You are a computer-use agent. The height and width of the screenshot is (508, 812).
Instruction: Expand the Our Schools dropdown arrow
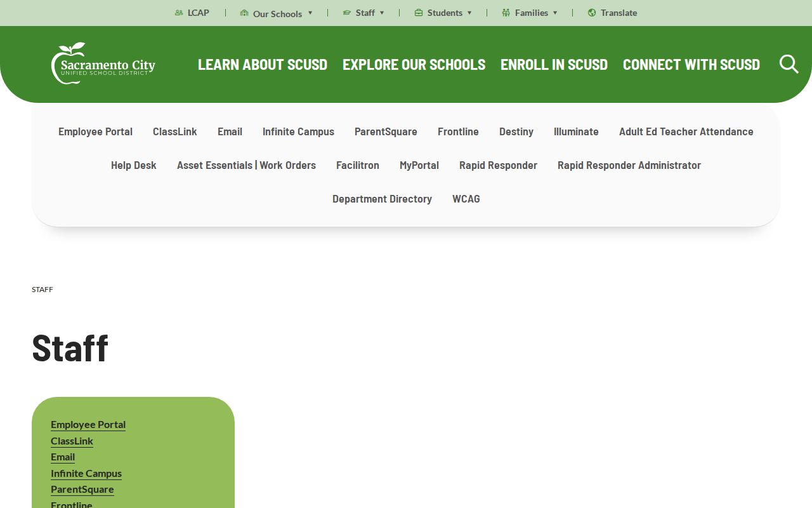(310, 13)
